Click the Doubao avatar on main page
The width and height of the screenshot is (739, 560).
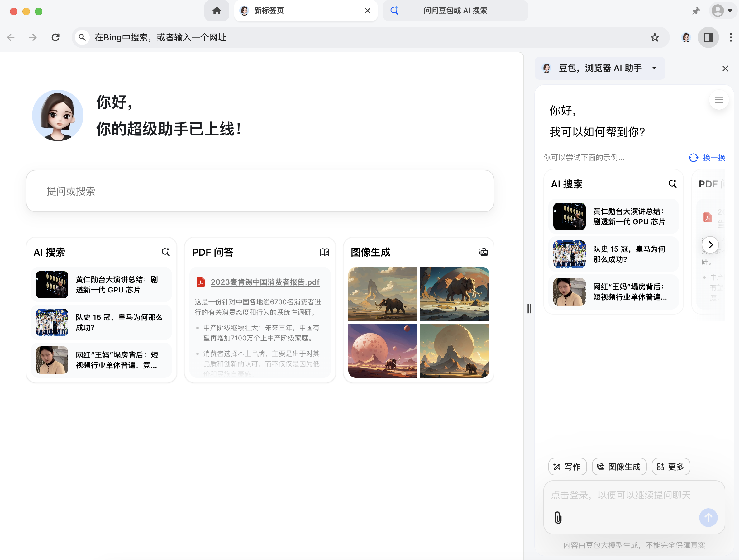pos(58,115)
